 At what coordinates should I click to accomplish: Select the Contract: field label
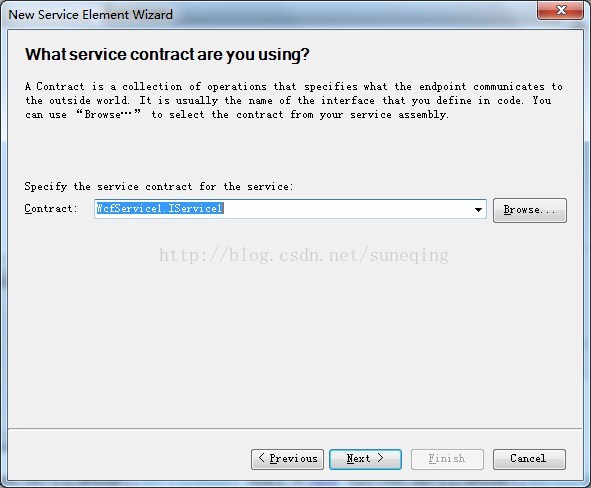tap(51, 208)
